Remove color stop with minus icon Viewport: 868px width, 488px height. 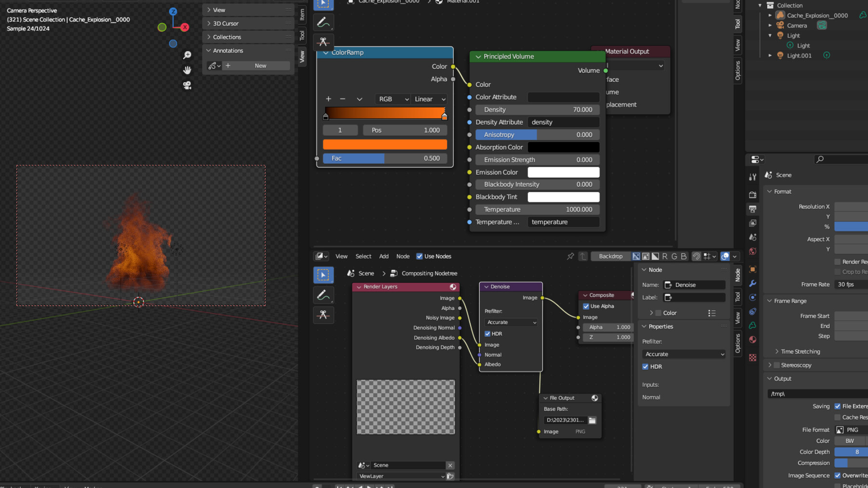pos(342,99)
